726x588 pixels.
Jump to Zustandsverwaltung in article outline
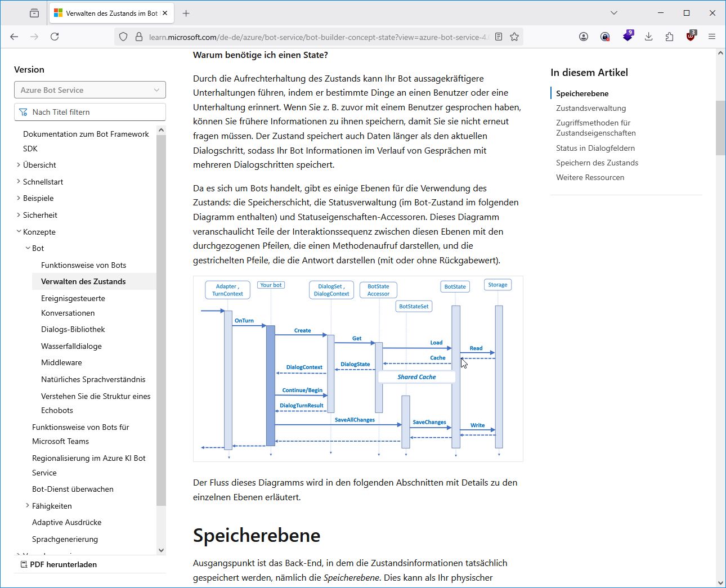tap(591, 108)
